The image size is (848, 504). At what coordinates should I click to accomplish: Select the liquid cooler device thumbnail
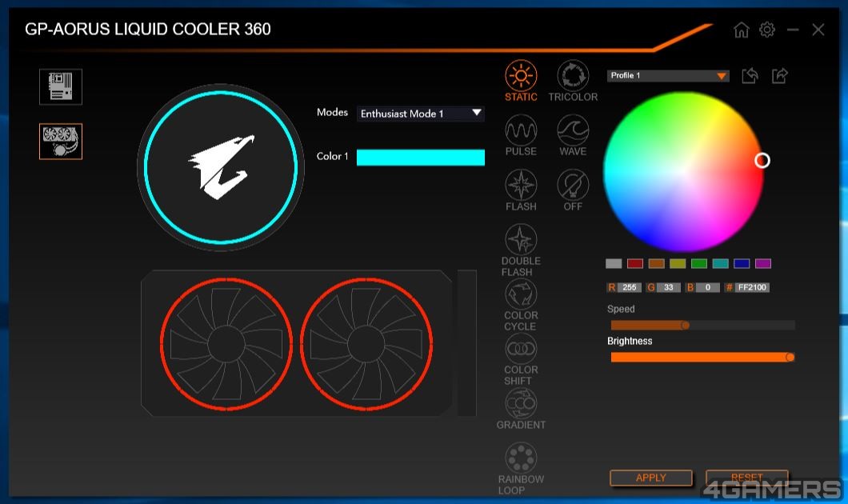pos(61,141)
